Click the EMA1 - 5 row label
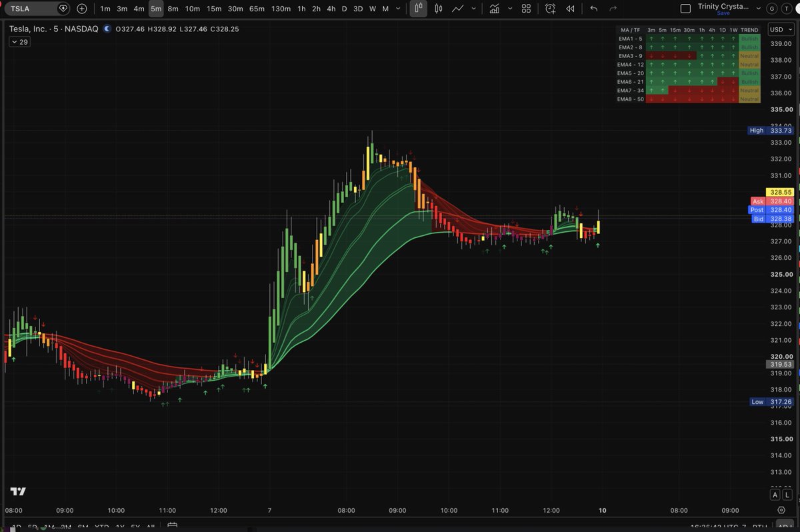800x532 pixels. pyautogui.click(x=631, y=39)
